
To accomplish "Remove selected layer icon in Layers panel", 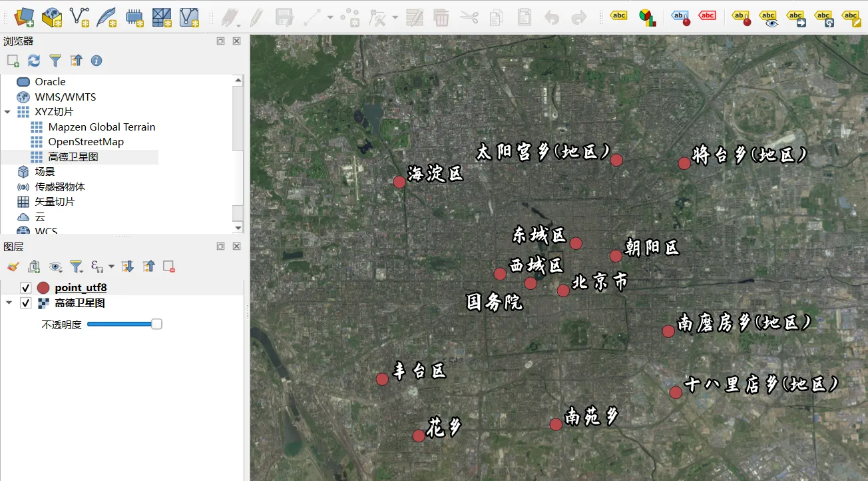I will pos(169,266).
